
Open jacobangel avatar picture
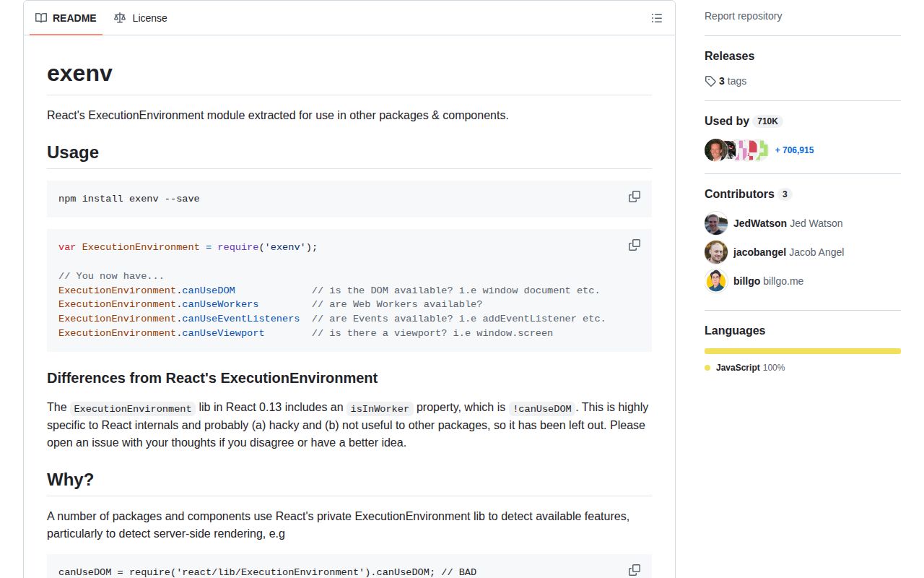coord(716,252)
